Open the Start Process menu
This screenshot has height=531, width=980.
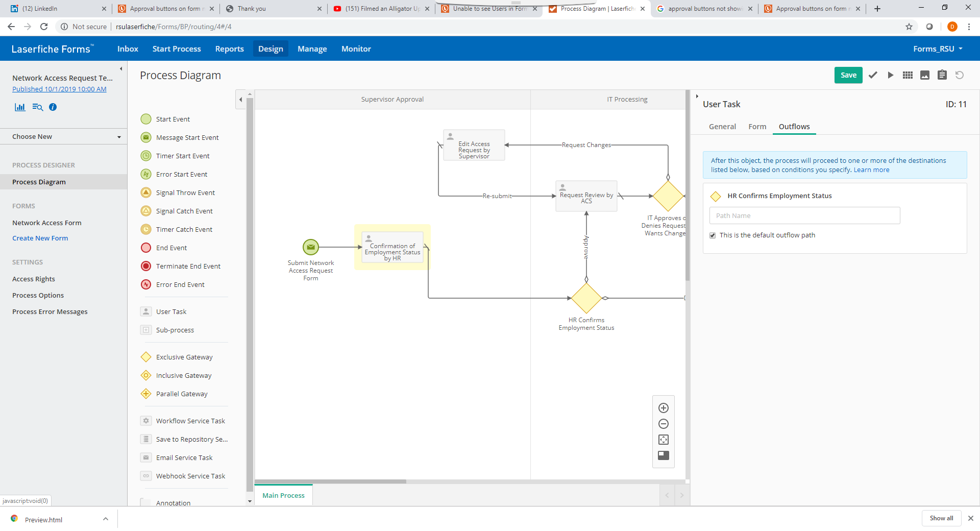pos(177,49)
